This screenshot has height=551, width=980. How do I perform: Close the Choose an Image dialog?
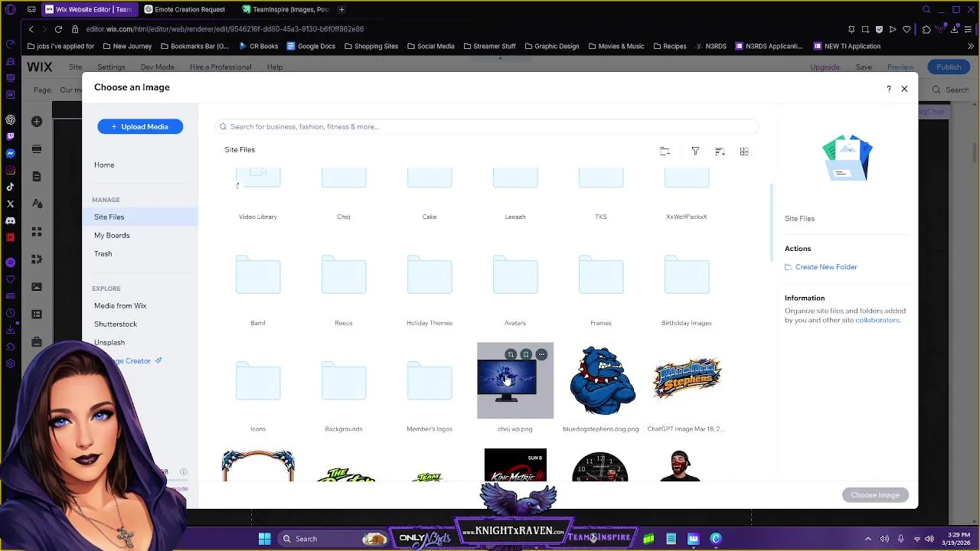(904, 89)
